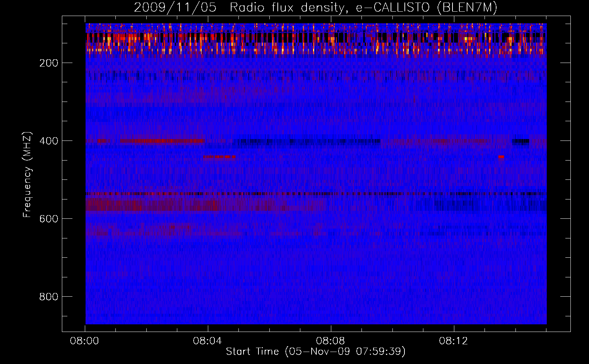Screen dimensions: 589x364
Task: Click the 800 frequency tick label
Action: pyautogui.click(x=49, y=297)
